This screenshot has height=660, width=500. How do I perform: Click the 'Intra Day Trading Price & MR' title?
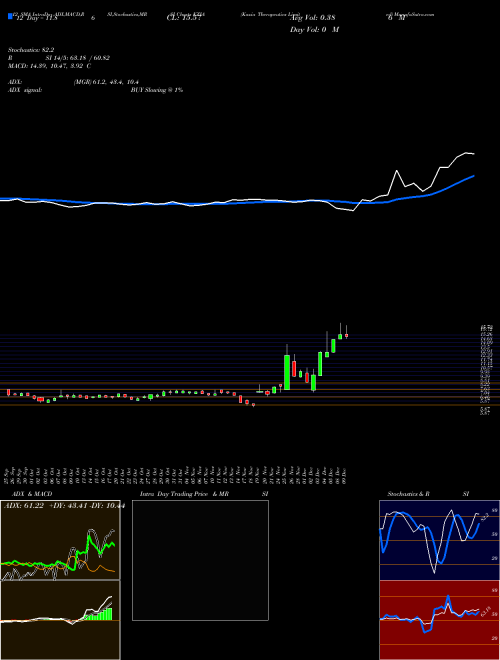point(184,494)
